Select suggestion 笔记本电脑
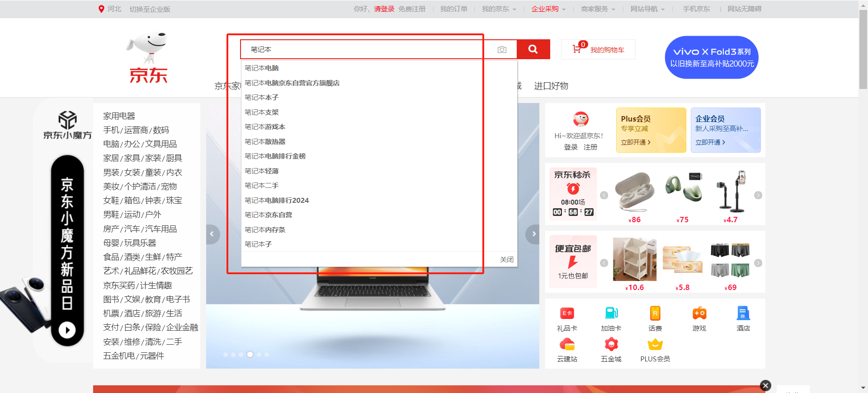Viewport: 868px width, 393px height. pyautogui.click(x=379, y=68)
